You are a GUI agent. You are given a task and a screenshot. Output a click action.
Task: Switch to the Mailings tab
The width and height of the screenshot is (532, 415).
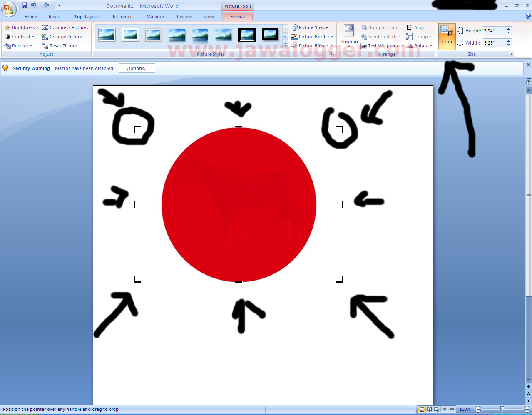156,17
